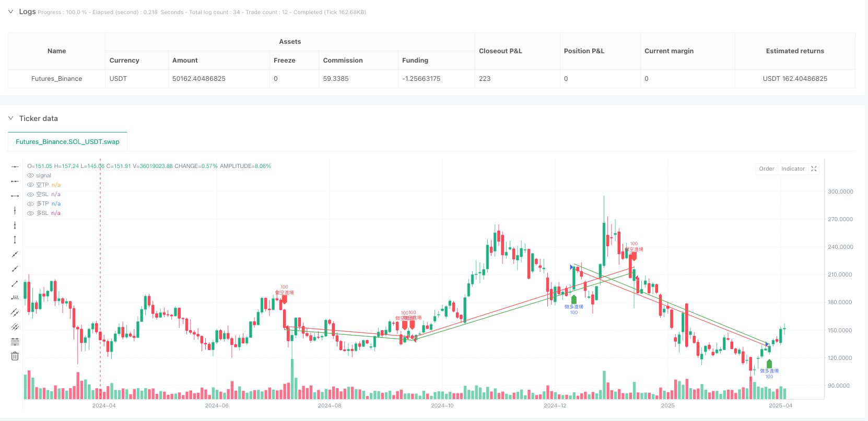Select the price channel line tool
Image resolution: width=868 pixels, height=421 pixels.
15,312
